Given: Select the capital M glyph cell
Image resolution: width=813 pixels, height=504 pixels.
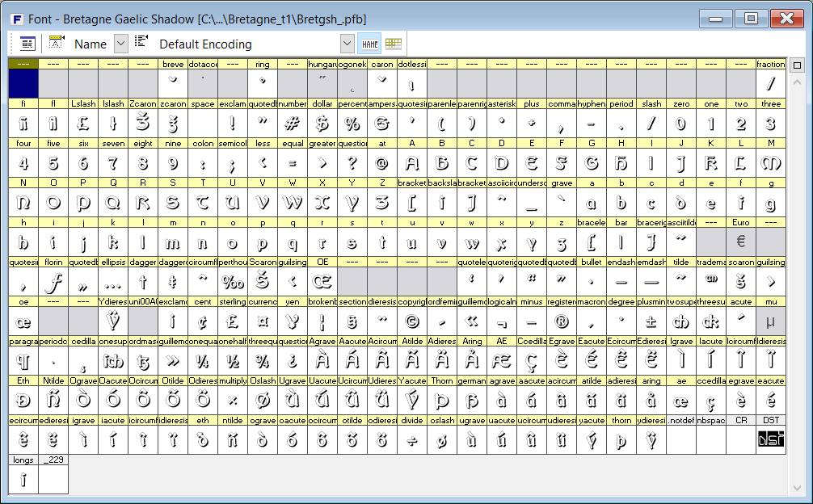Looking at the screenshot, I should tap(770, 163).
